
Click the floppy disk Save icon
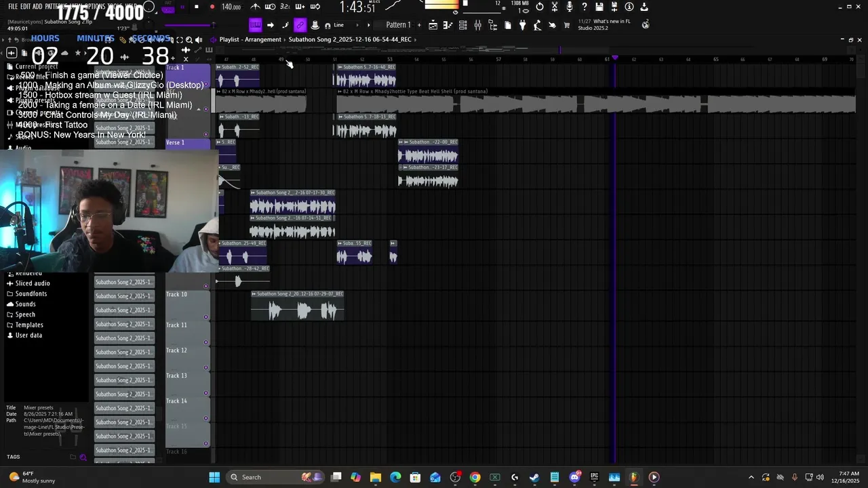(x=599, y=7)
